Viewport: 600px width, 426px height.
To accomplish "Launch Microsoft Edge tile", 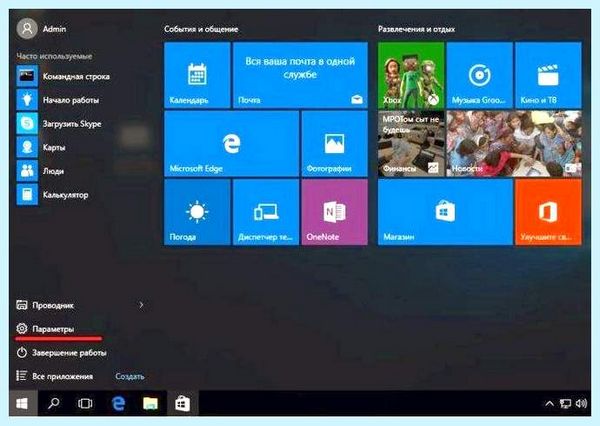I will (232, 144).
